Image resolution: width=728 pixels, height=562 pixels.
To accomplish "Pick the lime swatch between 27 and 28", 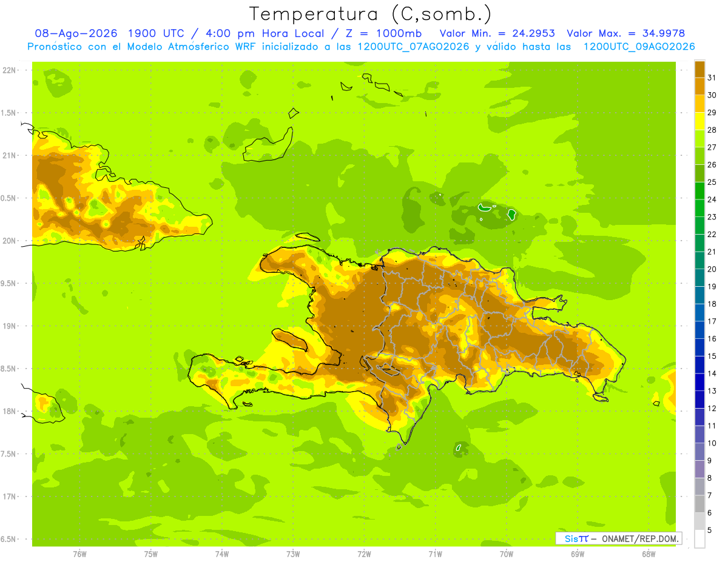I will (x=699, y=139).
